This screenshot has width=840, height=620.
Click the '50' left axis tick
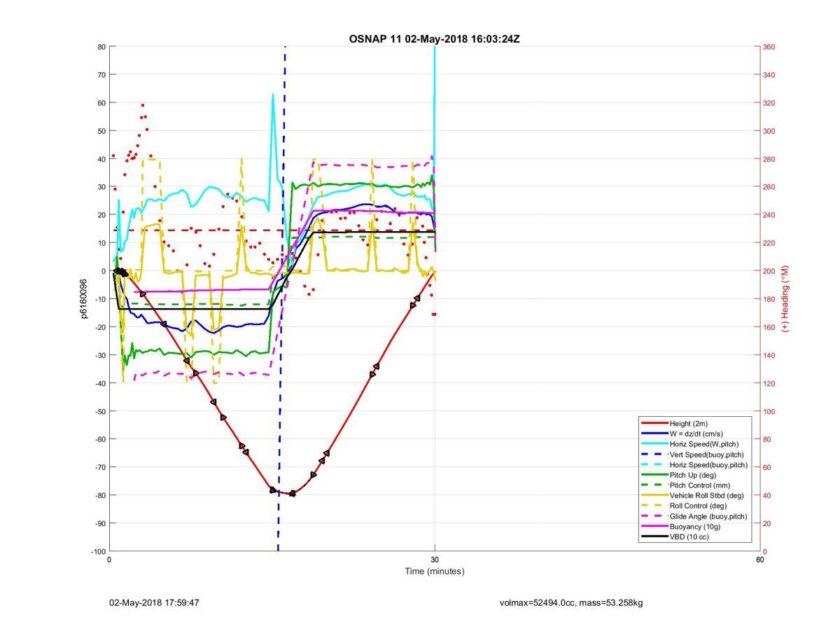coord(101,131)
